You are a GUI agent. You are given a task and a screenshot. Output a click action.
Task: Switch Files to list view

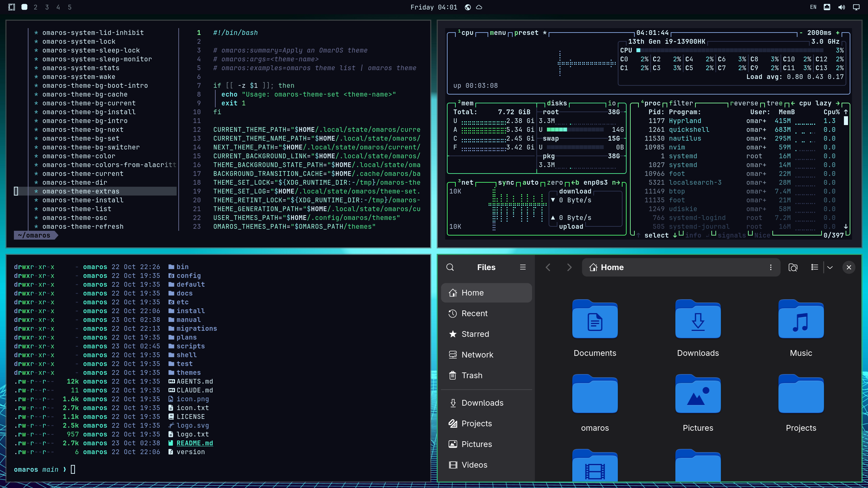point(814,267)
